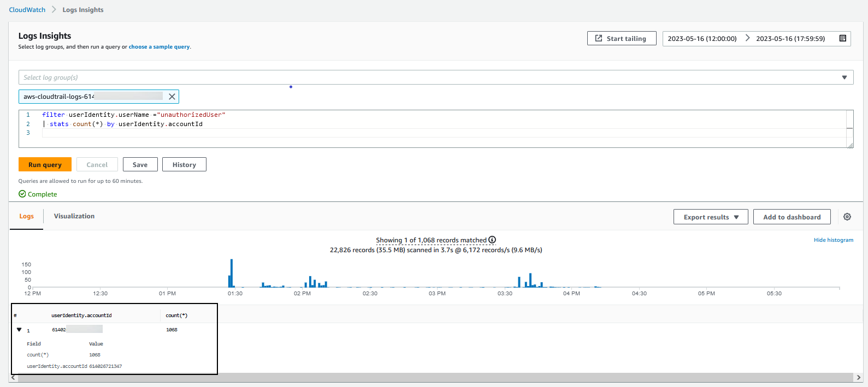The height and width of the screenshot is (387, 868).
Task: Click the records matched info icon
Action: 492,240
